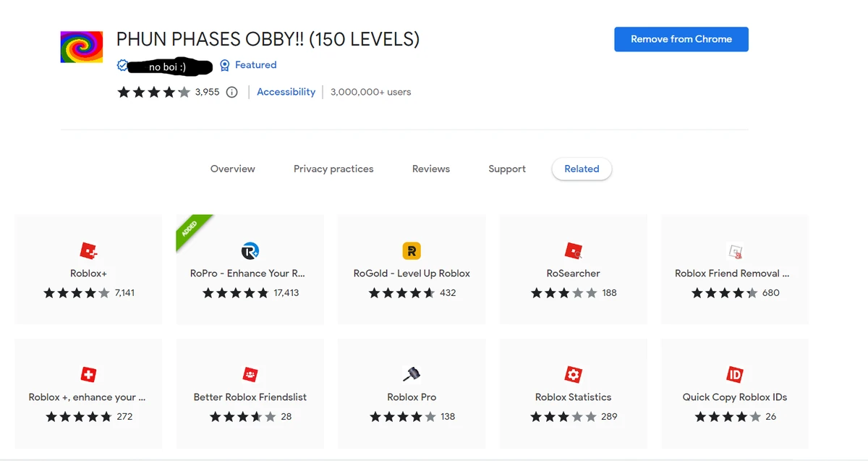Click the ratings info icon
This screenshot has height=461, width=868.
click(231, 92)
